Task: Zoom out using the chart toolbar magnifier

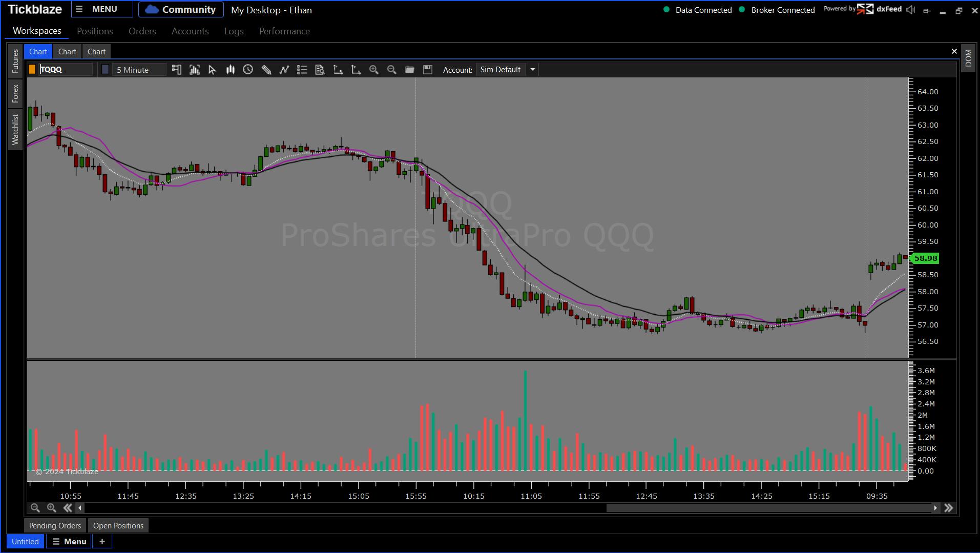Action: click(392, 70)
